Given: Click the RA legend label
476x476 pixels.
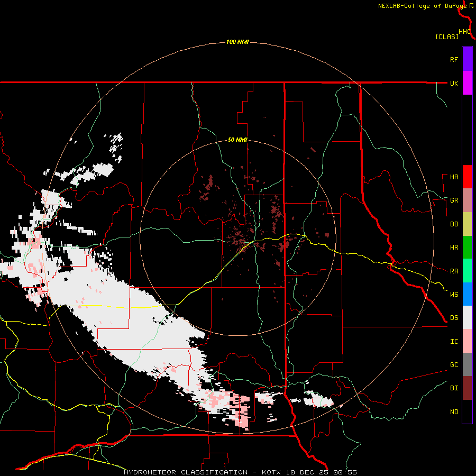Looking at the screenshot, I should pyautogui.click(x=454, y=271).
